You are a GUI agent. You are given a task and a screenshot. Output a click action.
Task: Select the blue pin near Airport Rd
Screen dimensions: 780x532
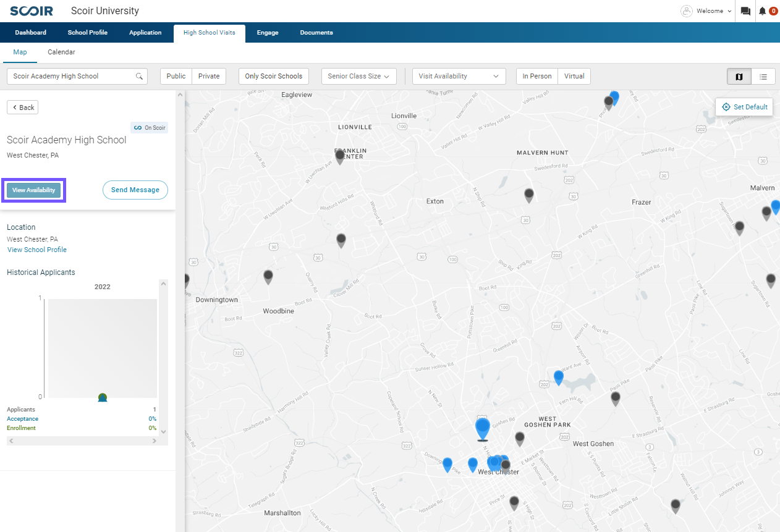point(559,378)
